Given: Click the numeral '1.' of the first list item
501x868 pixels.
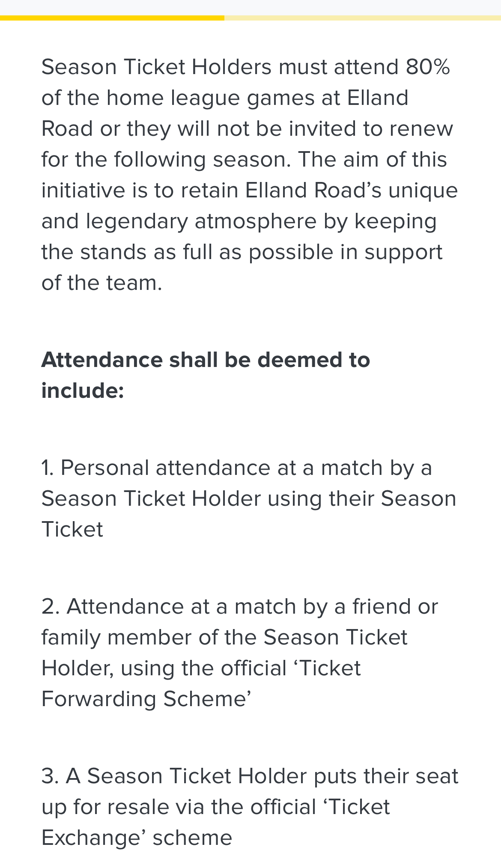Looking at the screenshot, I should click(48, 468).
